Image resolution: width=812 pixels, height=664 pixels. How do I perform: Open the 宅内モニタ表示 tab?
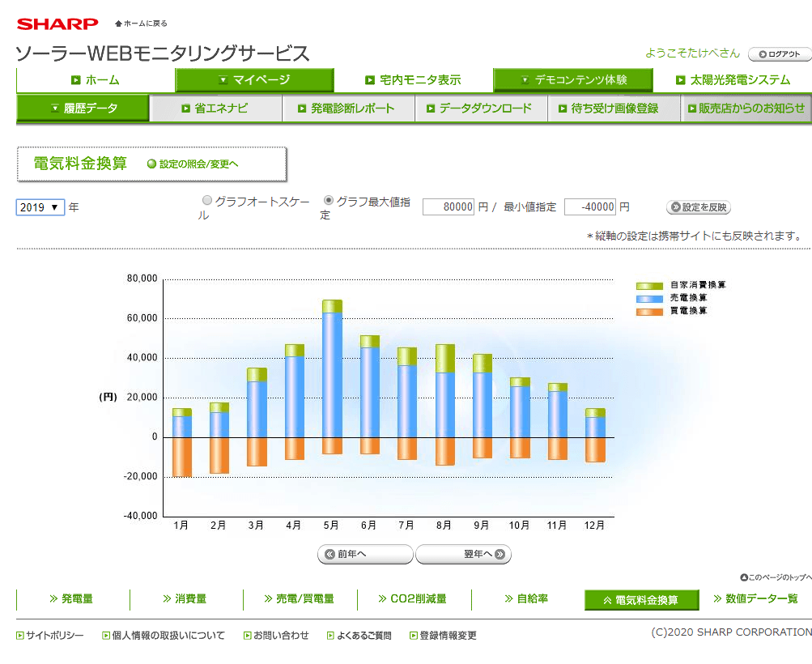click(x=413, y=80)
